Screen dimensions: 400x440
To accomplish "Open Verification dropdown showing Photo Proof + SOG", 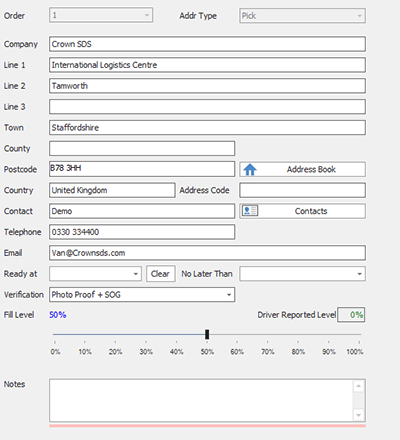I will coord(142,295).
